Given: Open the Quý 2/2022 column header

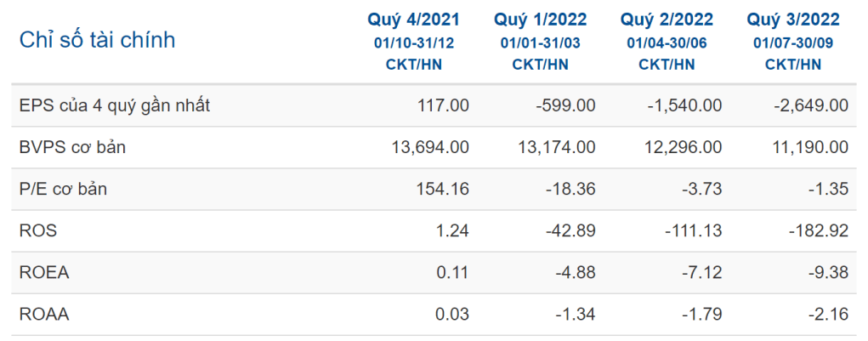Looking at the screenshot, I should coord(667,20).
